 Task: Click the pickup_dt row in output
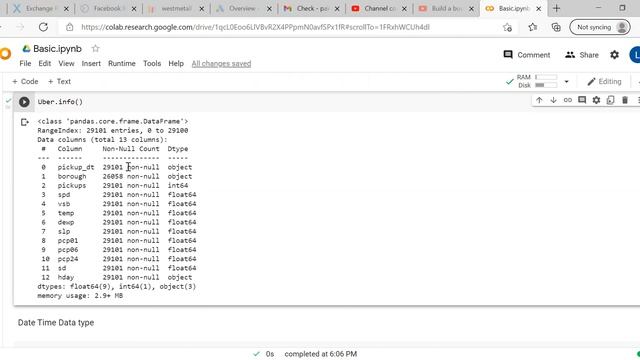tap(116, 167)
